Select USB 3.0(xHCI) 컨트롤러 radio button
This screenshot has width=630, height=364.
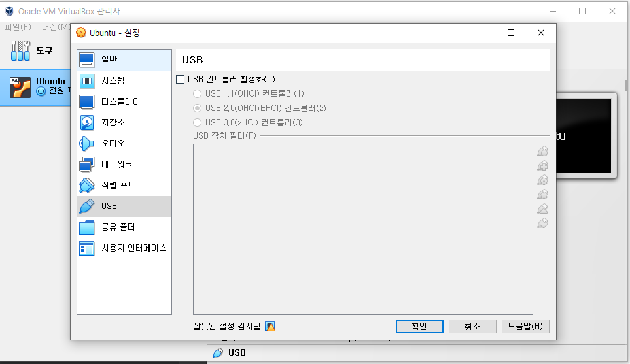(x=198, y=122)
